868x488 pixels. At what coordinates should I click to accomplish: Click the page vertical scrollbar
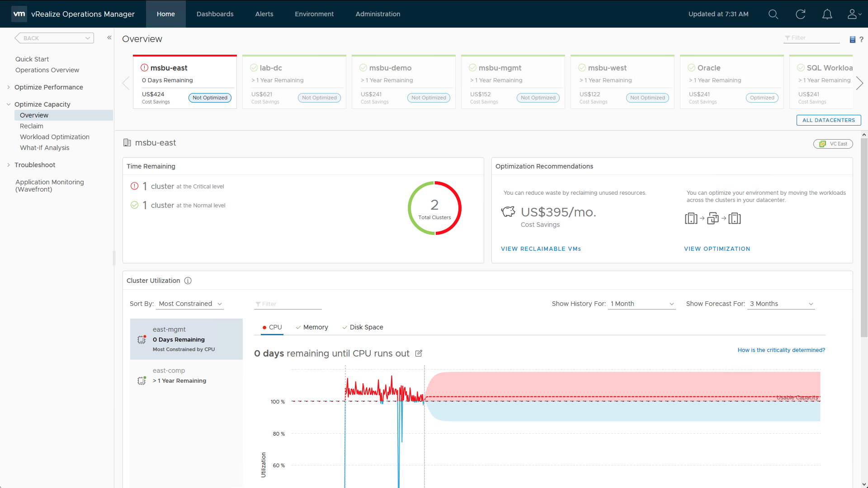pyautogui.click(x=864, y=237)
